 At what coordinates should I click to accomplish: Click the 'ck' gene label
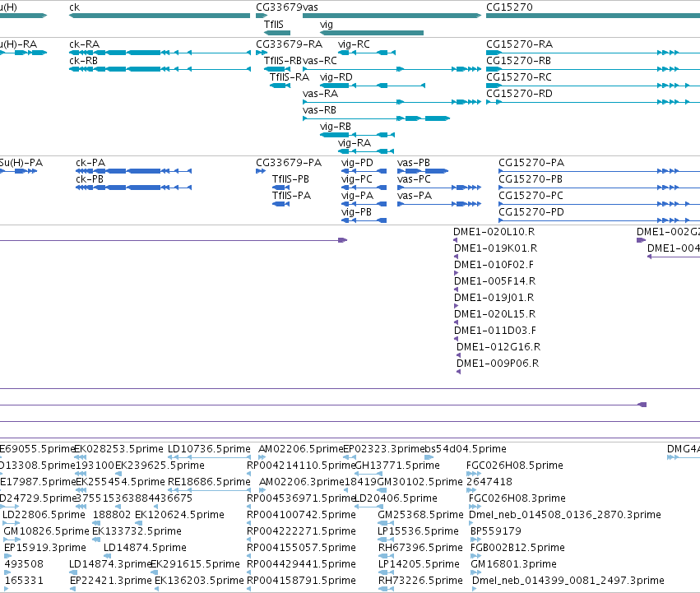(74, 7)
